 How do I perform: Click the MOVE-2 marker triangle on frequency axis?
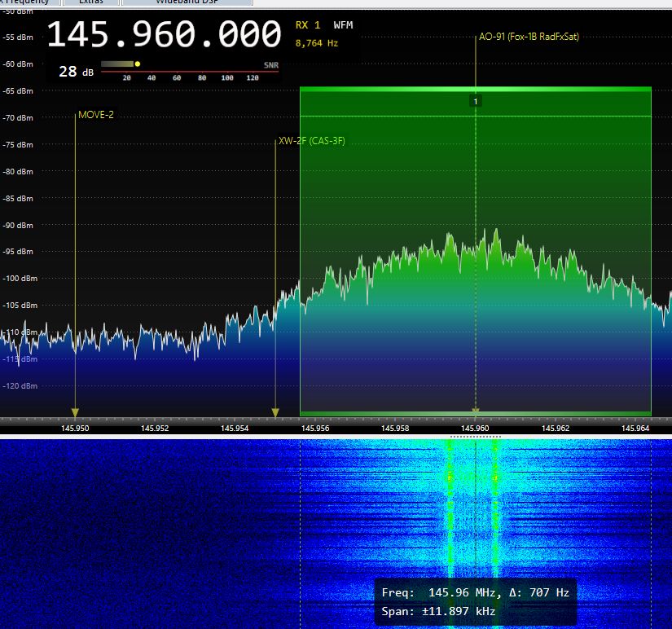(75, 412)
